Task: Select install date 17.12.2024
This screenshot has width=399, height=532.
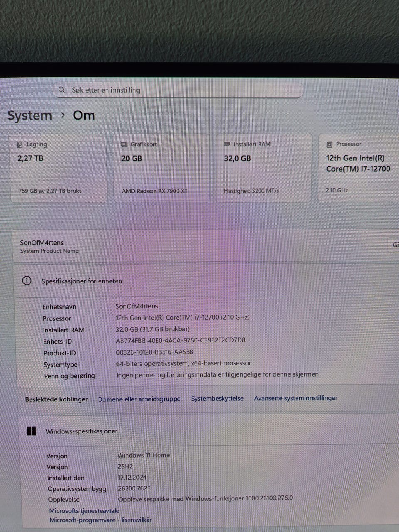Action: pos(132,478)
